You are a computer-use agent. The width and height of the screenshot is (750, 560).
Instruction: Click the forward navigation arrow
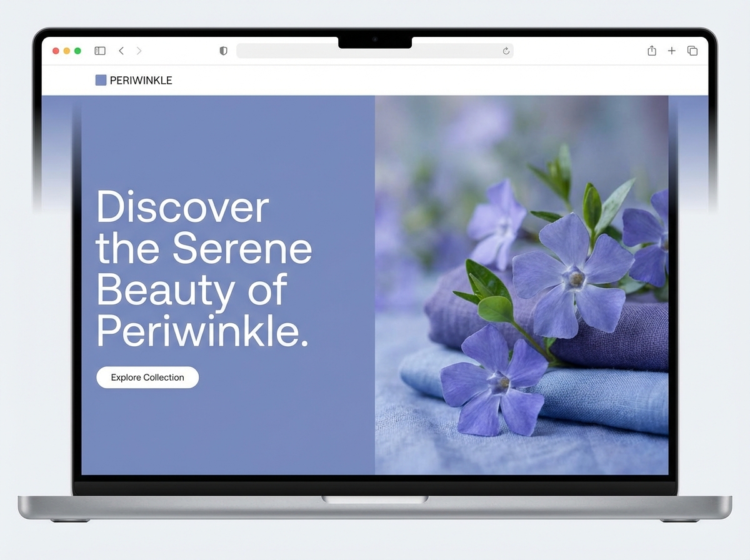[x=139, y=51]
